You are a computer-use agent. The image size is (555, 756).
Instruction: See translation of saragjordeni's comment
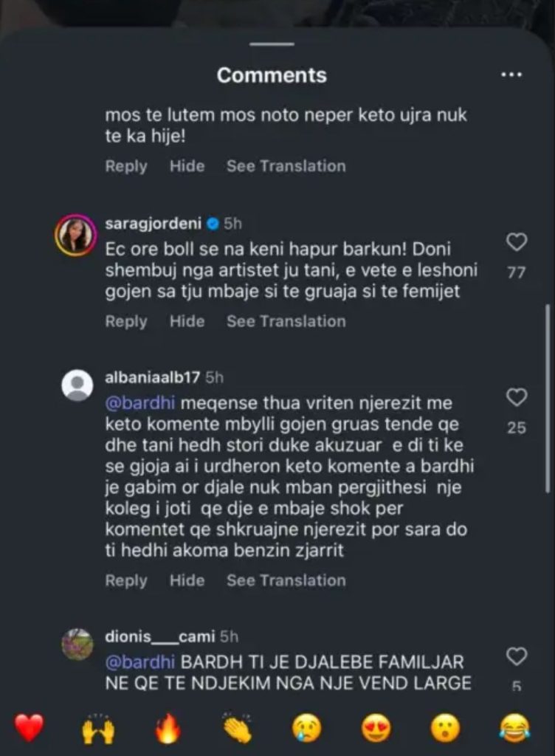286,322
